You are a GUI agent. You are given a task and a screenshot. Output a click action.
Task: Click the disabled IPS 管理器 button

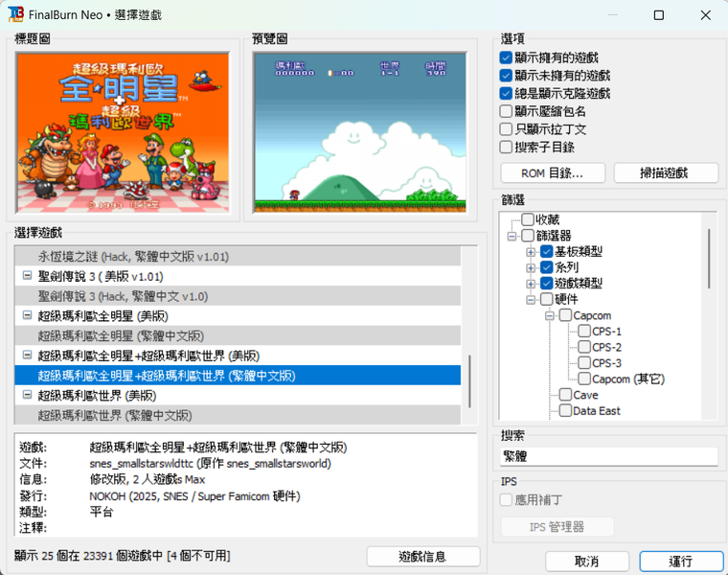(x=557, y=527)
